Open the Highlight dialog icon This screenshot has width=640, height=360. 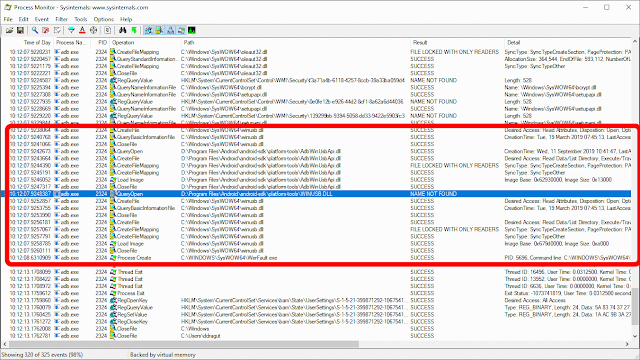(82, 30)
